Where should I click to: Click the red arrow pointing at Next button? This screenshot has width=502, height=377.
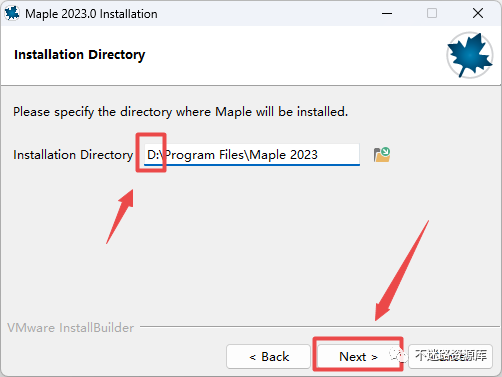click(401, 271)
